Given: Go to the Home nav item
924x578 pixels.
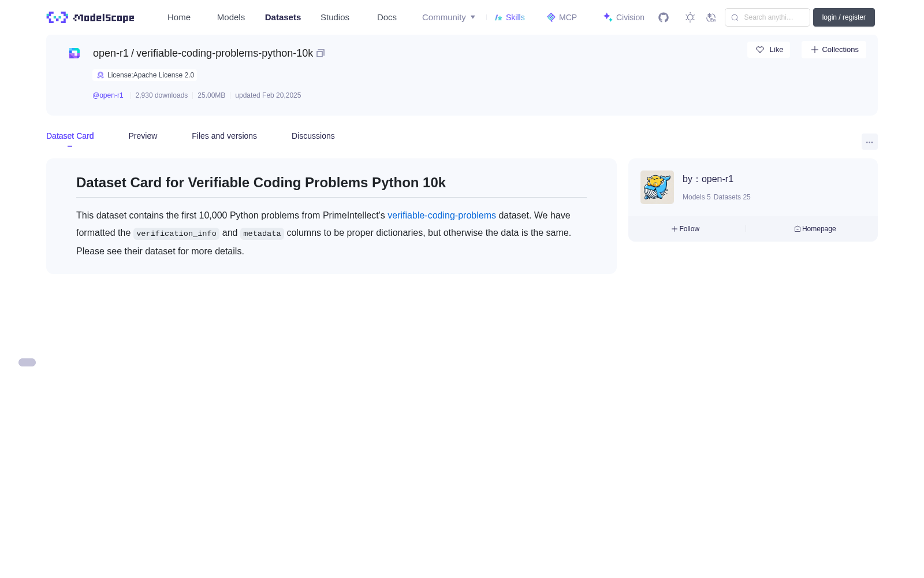Looking at the screenshot, I should point(179,17).
